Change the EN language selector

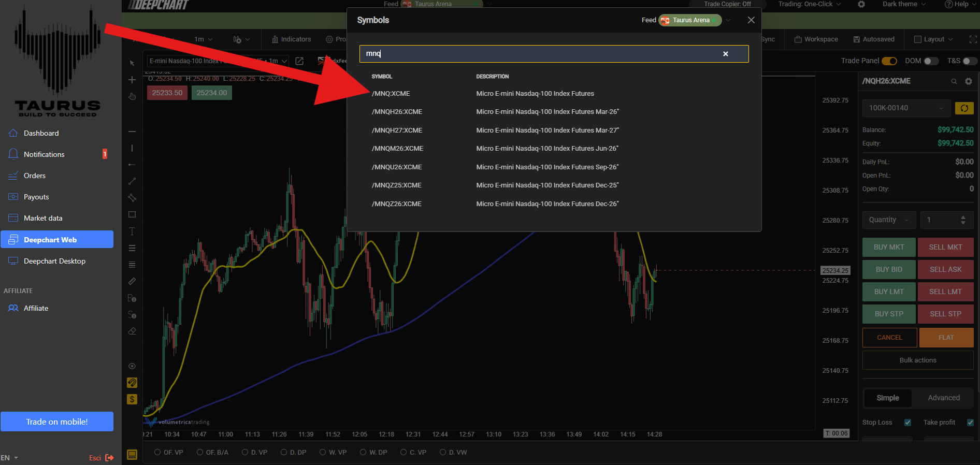[x=9, y=458]
